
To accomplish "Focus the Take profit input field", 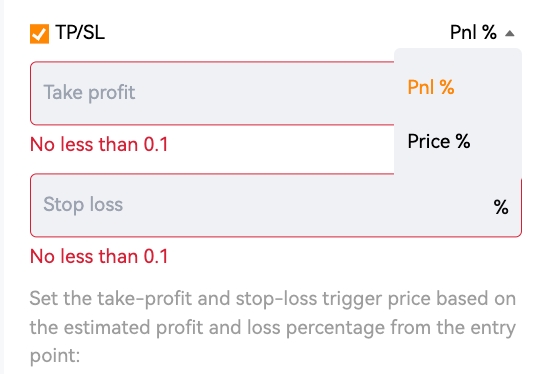I will click(212, 93).
